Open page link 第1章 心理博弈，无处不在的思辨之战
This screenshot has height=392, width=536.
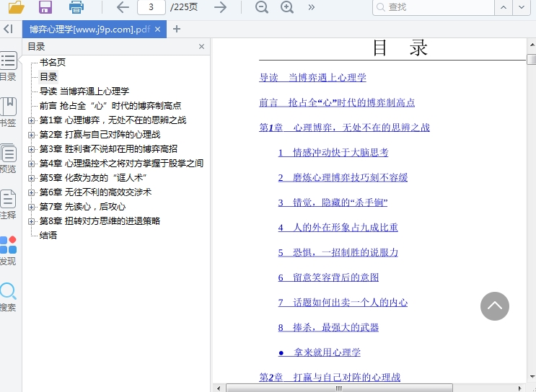(344, 128)
